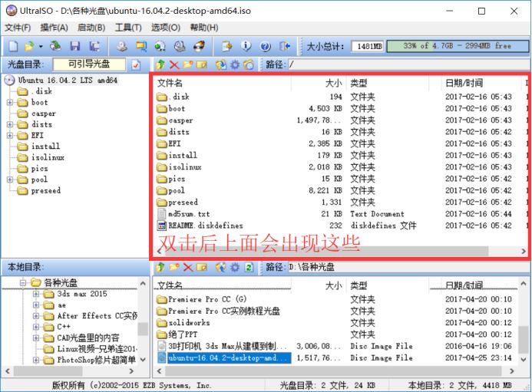Viewport: 532px width, 392px height.
Task: Click the Burn CD/DVD Image flame icon
Action: 199,46
